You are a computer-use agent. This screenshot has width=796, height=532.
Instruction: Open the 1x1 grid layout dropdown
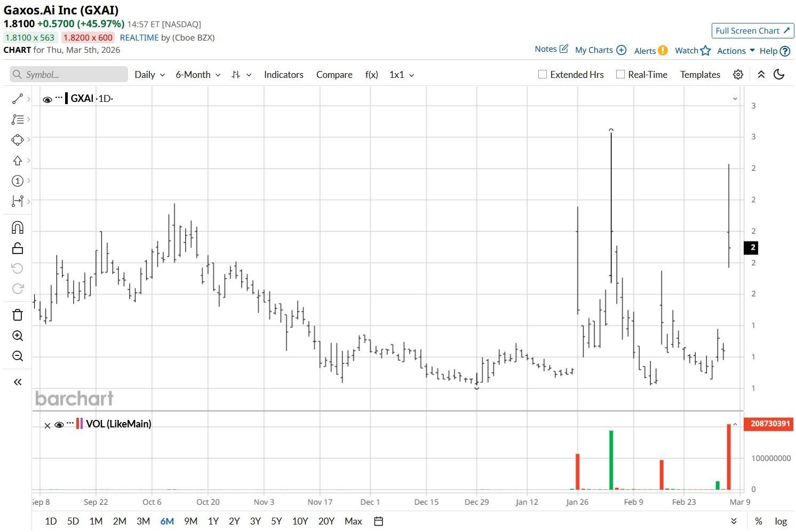coord(402,75)
